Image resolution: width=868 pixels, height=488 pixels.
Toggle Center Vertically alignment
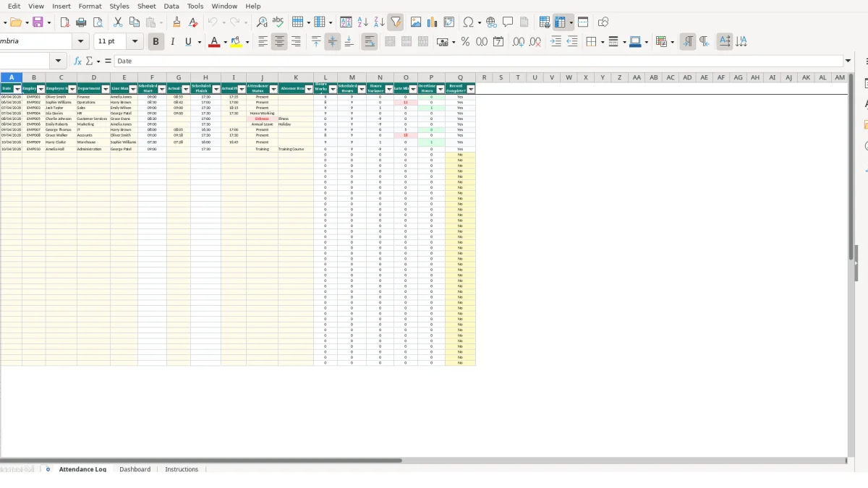[x=333, y=42]
